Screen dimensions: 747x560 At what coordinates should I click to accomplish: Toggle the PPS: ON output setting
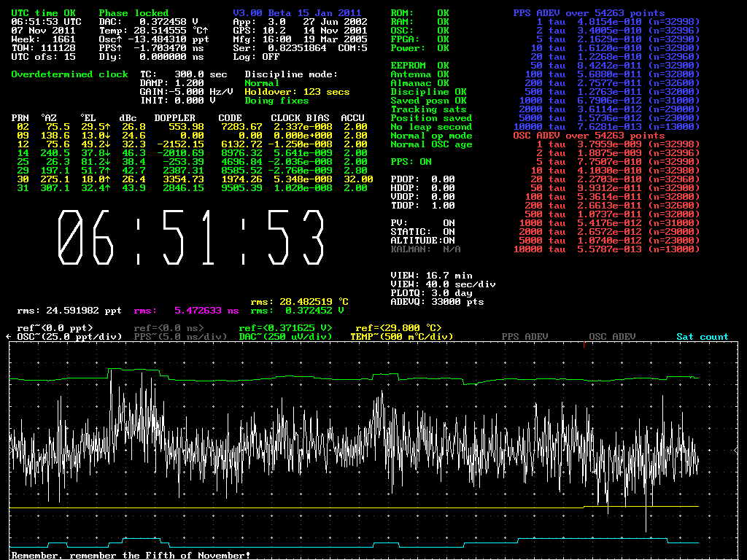tap(411, 162)
